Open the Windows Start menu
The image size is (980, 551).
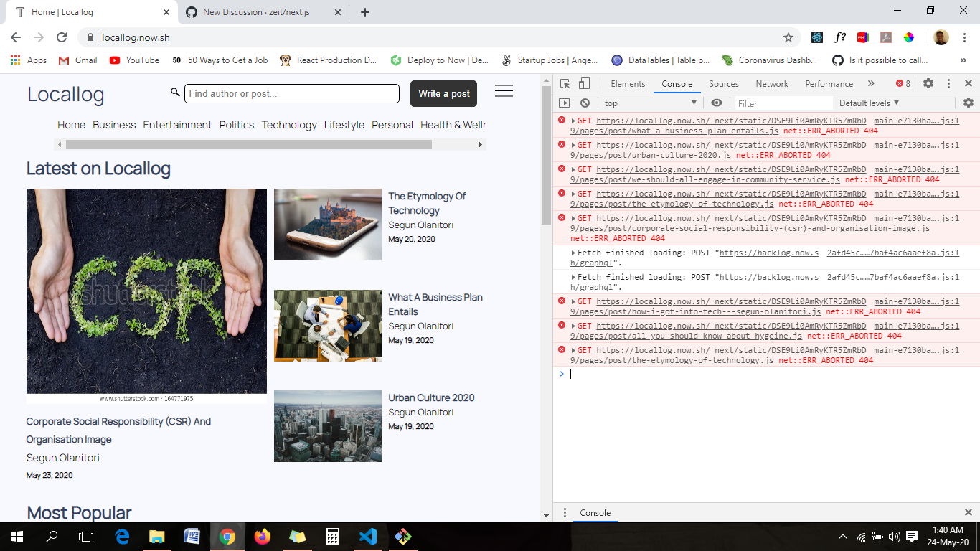(x=17, y=537)
